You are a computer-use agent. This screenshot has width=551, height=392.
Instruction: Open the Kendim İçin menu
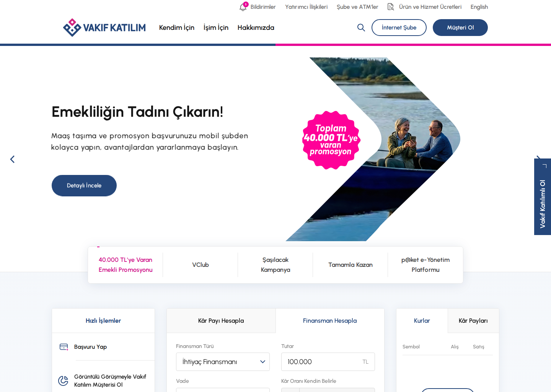point(177,28)
